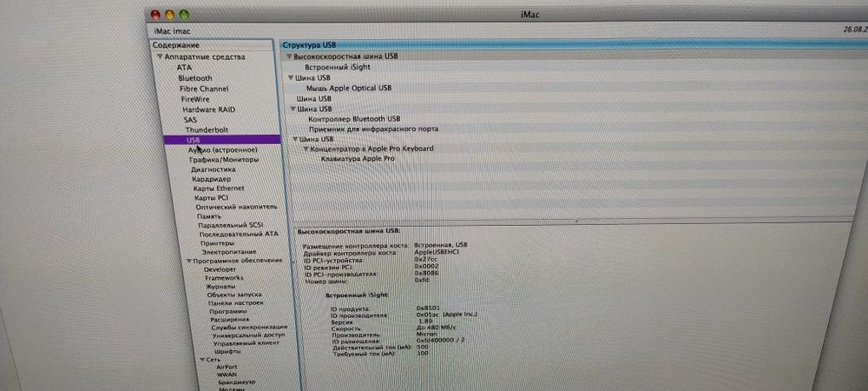Click the 0x8086 PCI vendor ID value
868x391 pixels.
(x=427, y=274)
